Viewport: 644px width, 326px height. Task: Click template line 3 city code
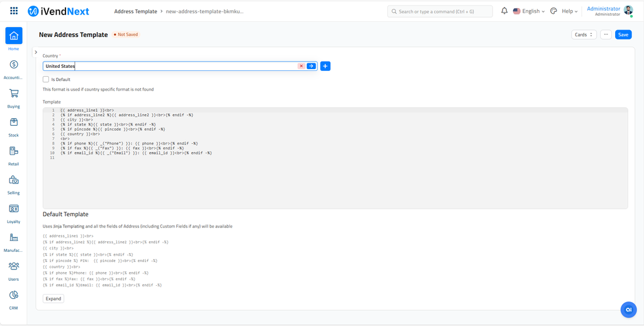pos(76,120)
